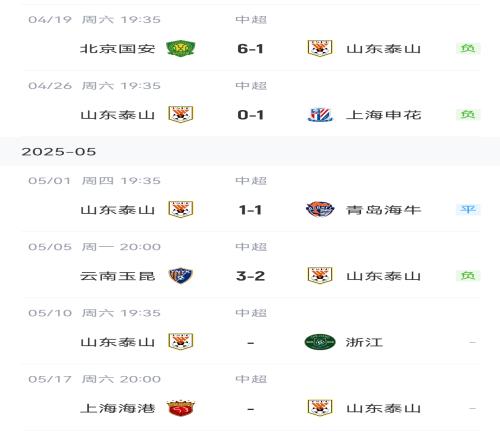The height and width of the screenshot is (440, 500).
Task: Open the 0-1 match against Shanghai Shenhua
Action: coord(251,115)
